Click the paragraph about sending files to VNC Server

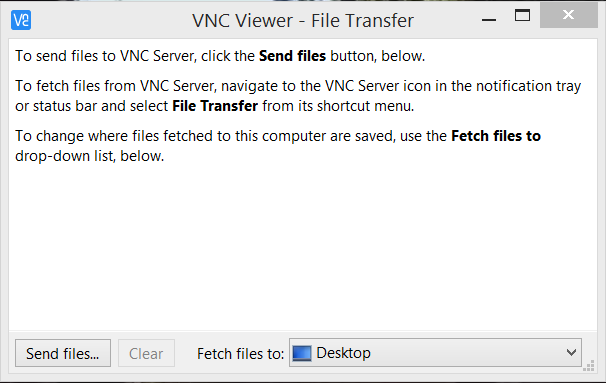[x=220, y=56]
